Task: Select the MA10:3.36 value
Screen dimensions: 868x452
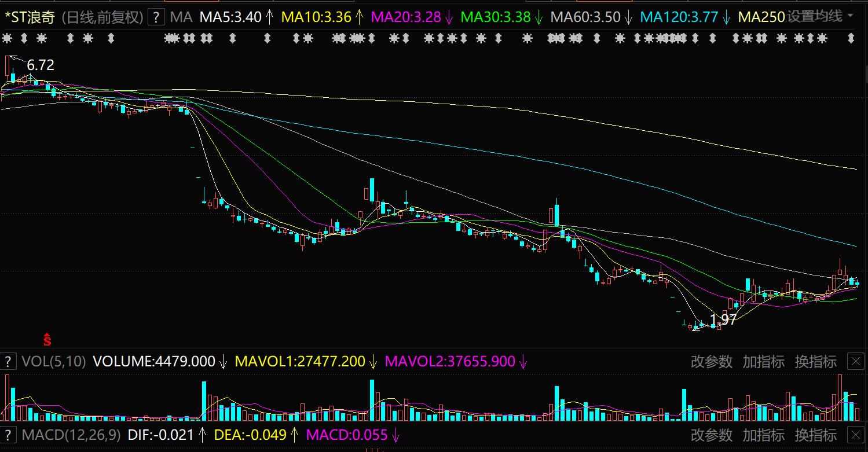Action: click(x=316, y=17)
